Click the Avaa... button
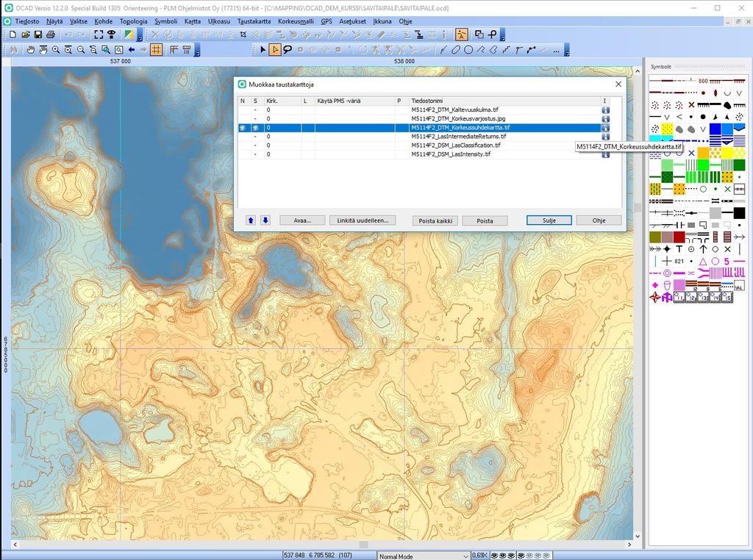 coord(302,220)
